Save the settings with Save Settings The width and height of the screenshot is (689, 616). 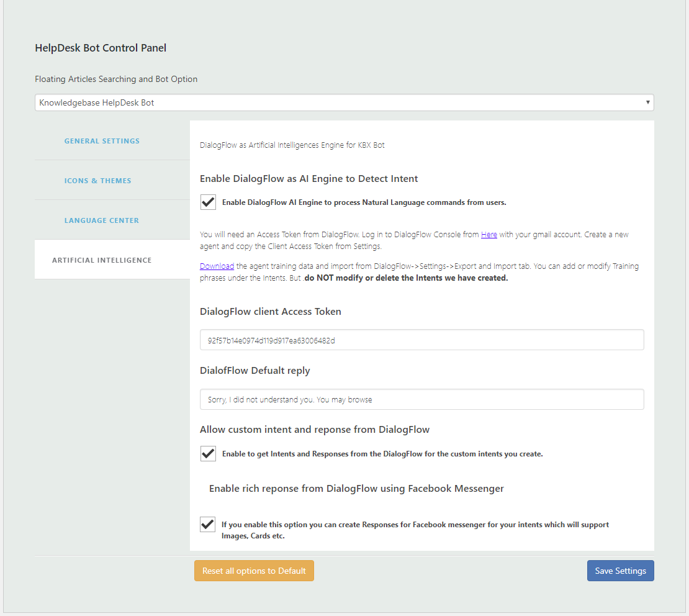(621, 571)
